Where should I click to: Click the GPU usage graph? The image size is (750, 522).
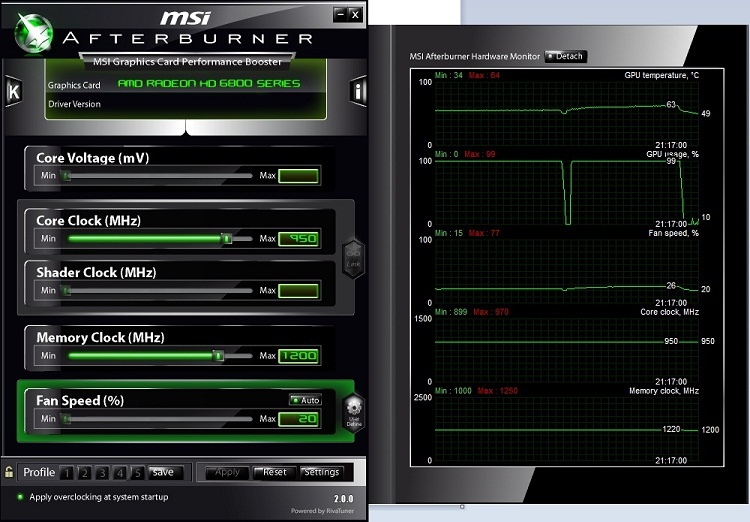[566, 192]
